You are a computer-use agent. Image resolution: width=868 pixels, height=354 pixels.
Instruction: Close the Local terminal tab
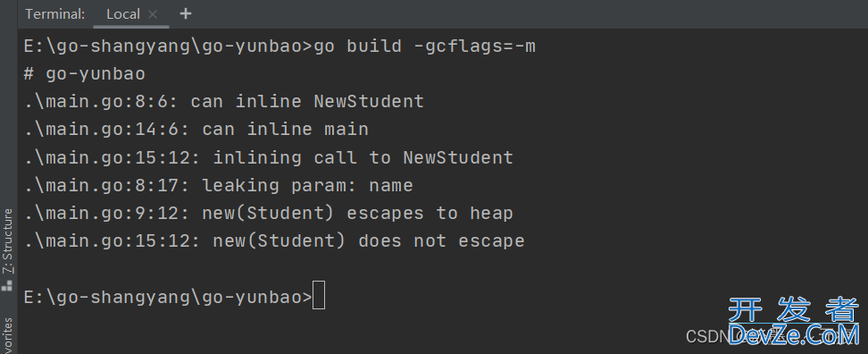pos(153,14)
